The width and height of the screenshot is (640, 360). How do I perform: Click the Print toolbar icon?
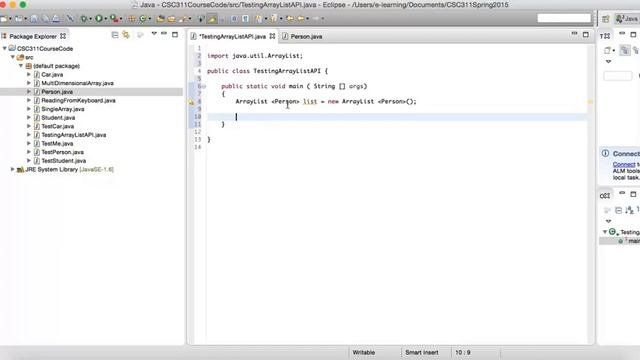click(56, 19)
